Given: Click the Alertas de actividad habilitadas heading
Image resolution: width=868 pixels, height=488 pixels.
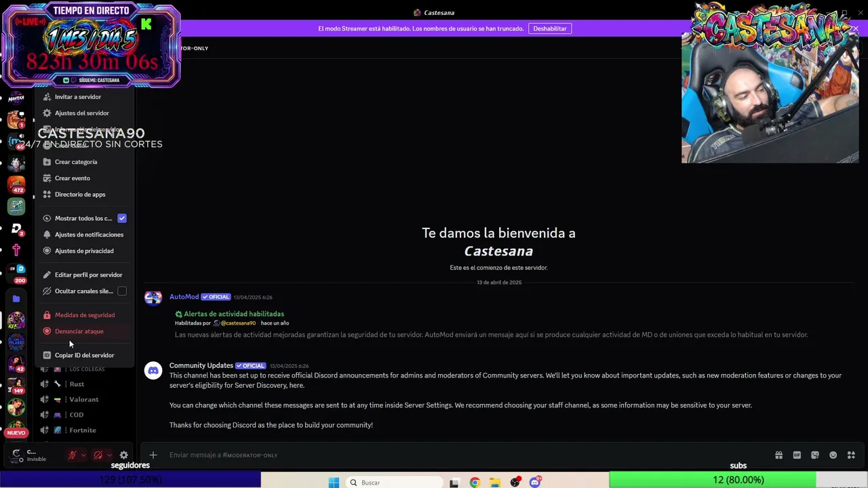Looking at the screenshot, I should (x=234, y=314).
